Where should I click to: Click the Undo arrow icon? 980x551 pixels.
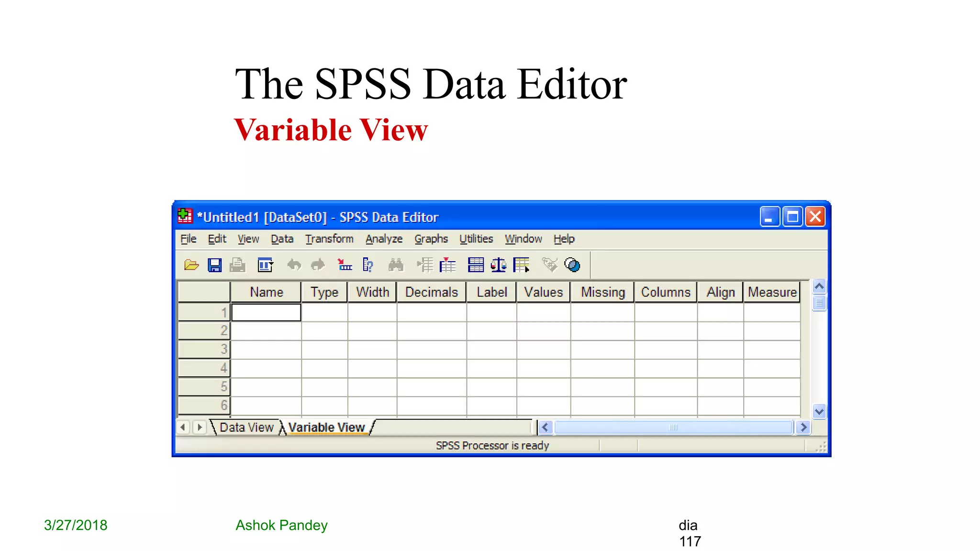coord(294,265)
